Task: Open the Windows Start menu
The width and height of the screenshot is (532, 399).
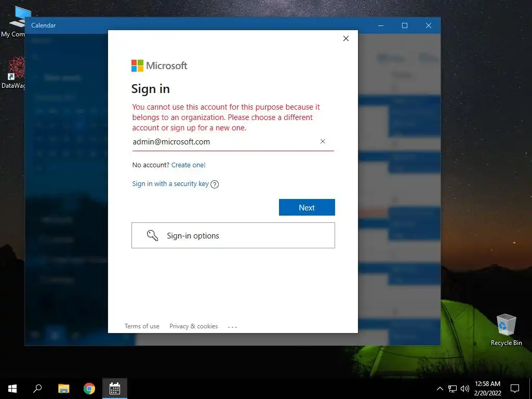Action: click(12, 389)
